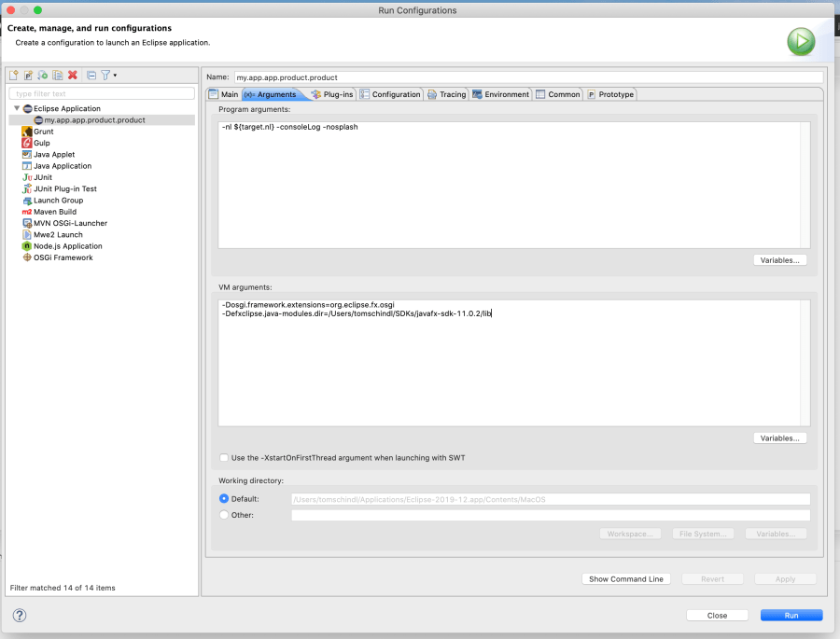Click the New launch configuration icon
840x639 pixels.
coord(13,75)
